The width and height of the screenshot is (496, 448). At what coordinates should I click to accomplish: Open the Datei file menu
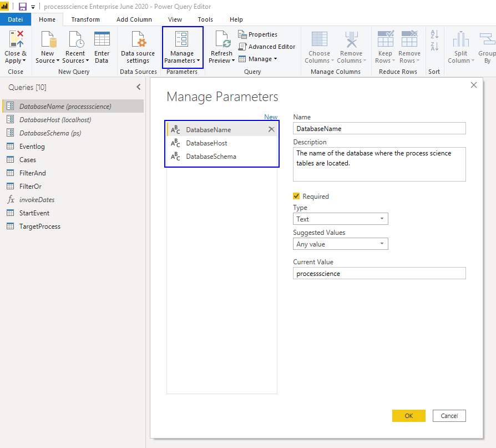[16, 19]
